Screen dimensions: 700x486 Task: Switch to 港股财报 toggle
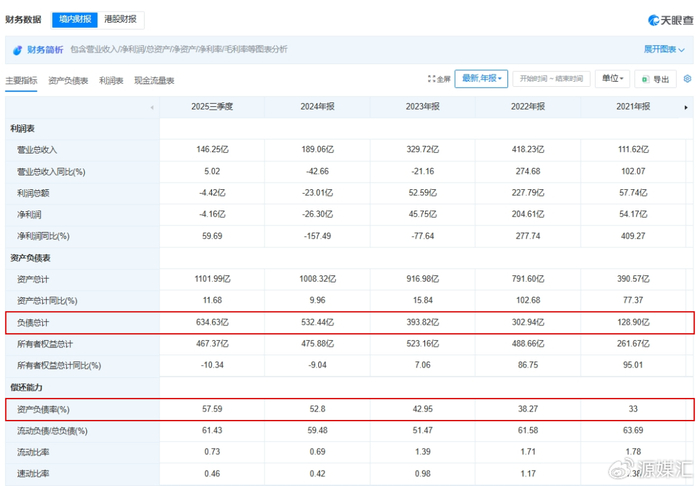[x=121, y=19]
